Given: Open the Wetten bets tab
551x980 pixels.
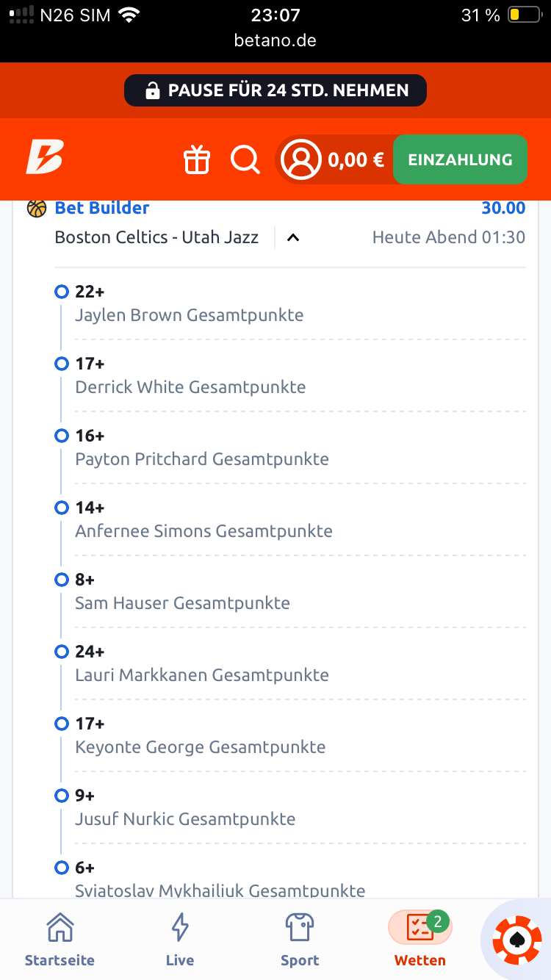Looking at the screenshot, I should [x=420, y=940].
